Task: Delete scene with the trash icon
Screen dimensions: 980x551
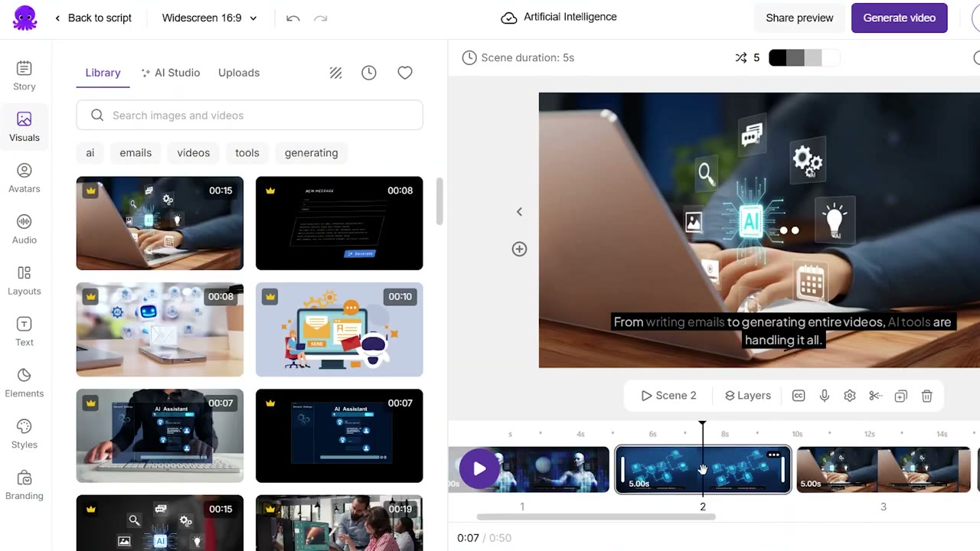Action: [x=926, y=396]
